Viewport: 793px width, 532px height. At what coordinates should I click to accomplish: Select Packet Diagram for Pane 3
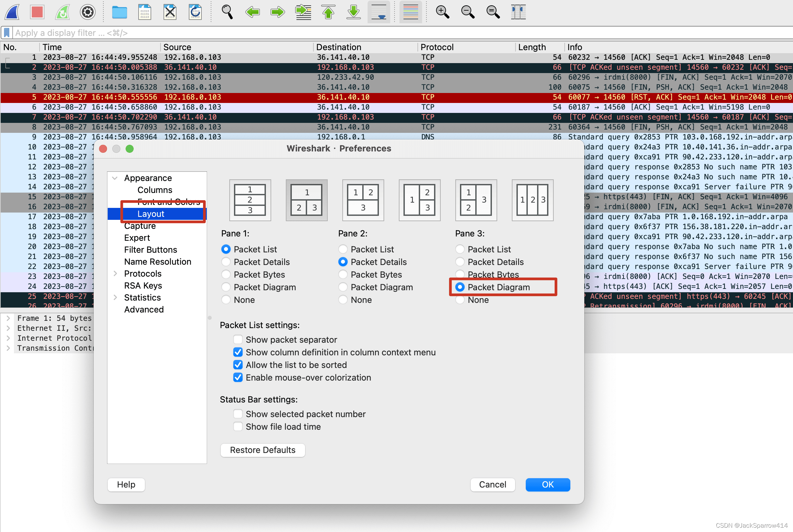tap(460, 287)
